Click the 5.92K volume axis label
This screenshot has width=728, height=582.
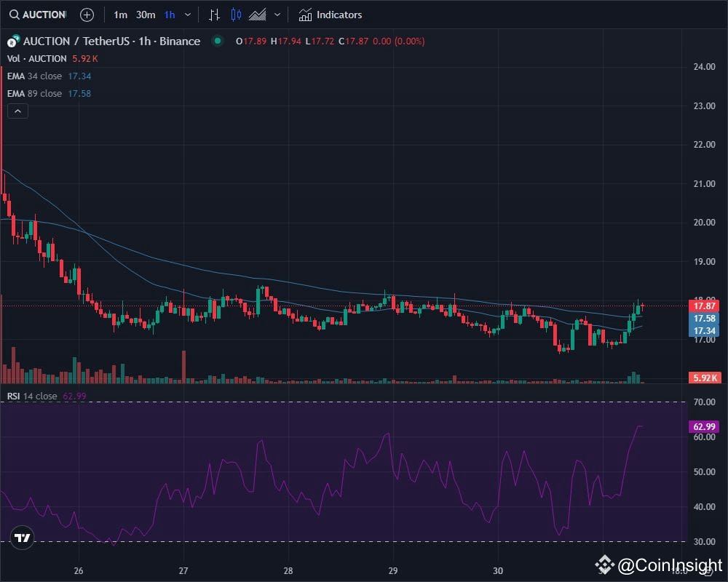coord(705,378)
